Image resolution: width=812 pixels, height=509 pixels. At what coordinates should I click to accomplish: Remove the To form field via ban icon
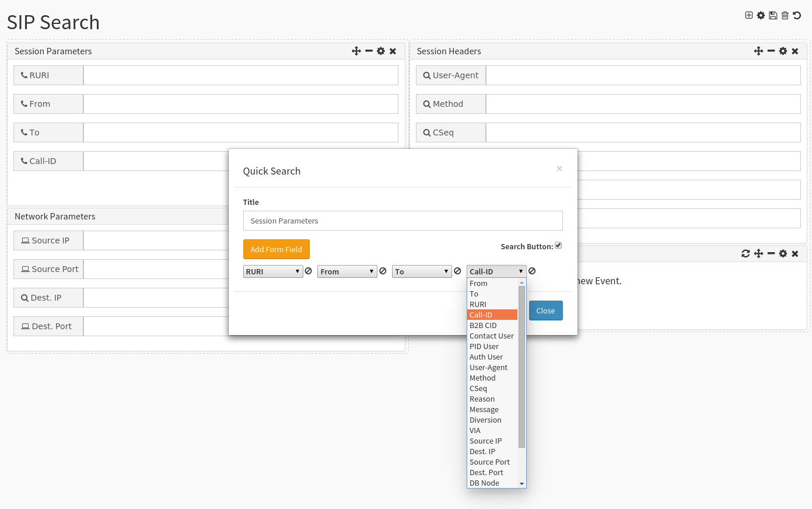pyautogui.click(x=457, y=271)
